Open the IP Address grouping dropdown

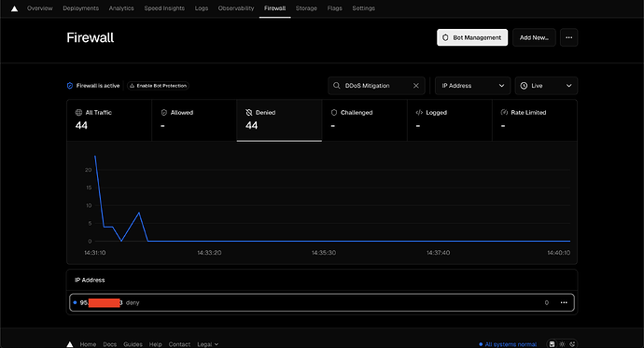click(x=472, y=86)
